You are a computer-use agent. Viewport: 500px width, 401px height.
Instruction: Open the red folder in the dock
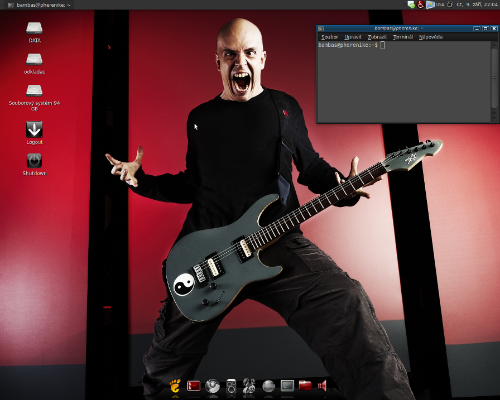[x=305, y=385]
